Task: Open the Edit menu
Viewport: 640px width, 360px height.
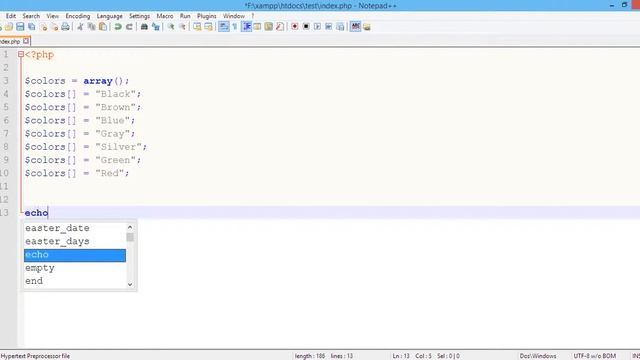Action: 11,16
